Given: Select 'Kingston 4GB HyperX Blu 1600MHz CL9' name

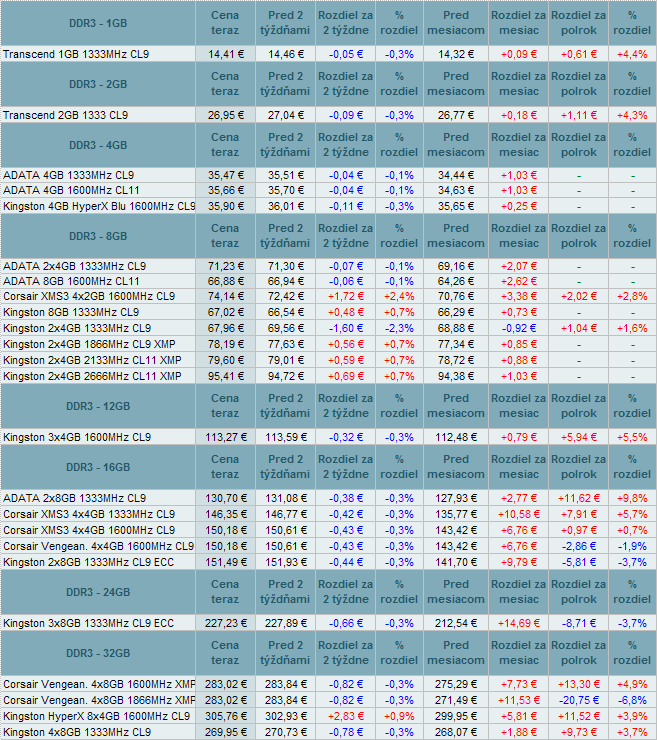Looking at the screenshot, I should [99, 207].
